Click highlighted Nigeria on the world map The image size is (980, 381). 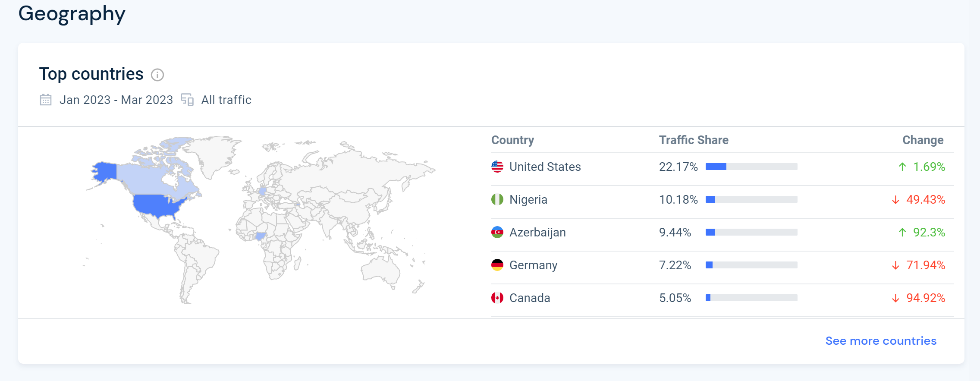point(260,236)
